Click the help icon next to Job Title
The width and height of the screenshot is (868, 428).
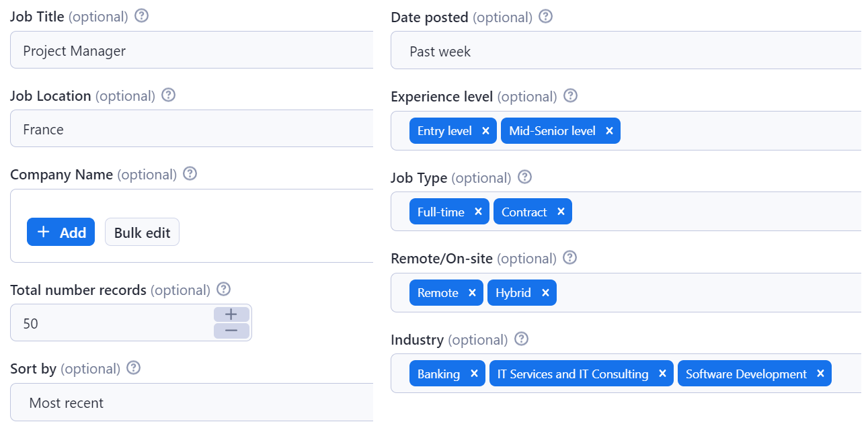click(x=141, y=15)
